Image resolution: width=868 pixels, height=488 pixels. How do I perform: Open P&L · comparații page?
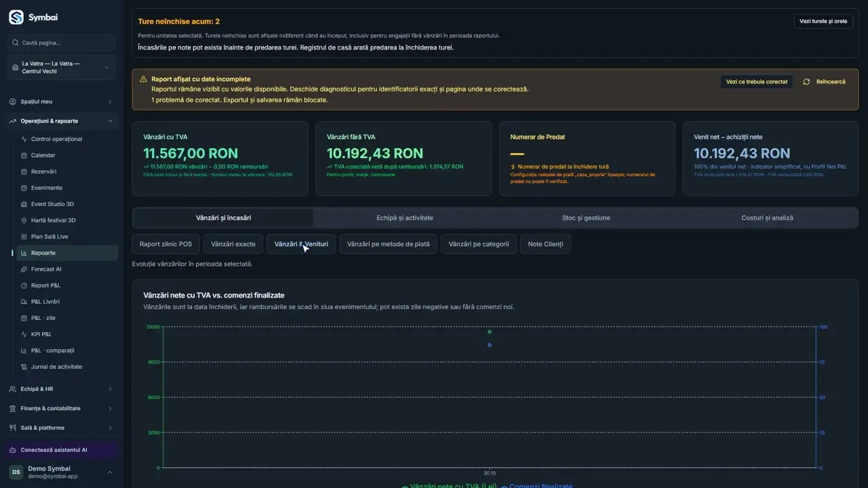(x=67, y=350)
